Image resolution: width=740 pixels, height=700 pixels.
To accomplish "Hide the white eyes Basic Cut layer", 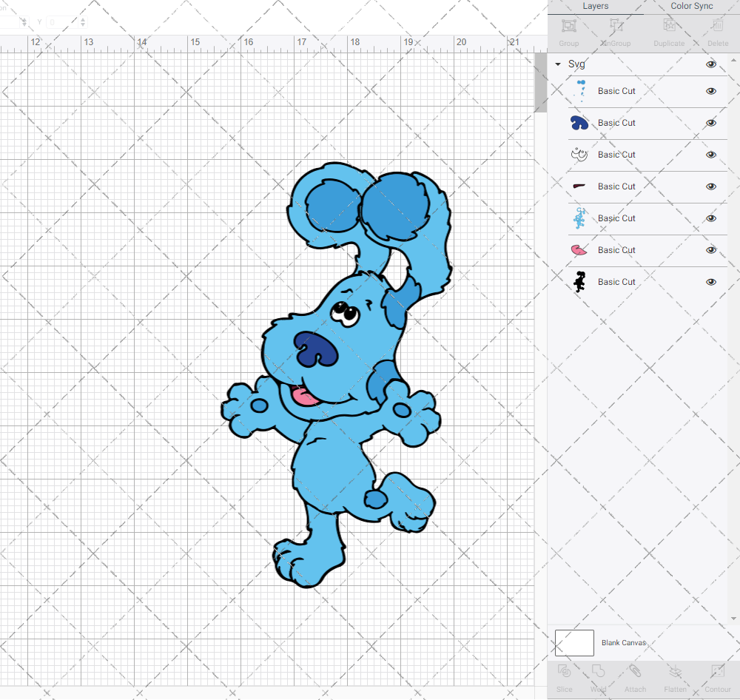I will [711, 155].
